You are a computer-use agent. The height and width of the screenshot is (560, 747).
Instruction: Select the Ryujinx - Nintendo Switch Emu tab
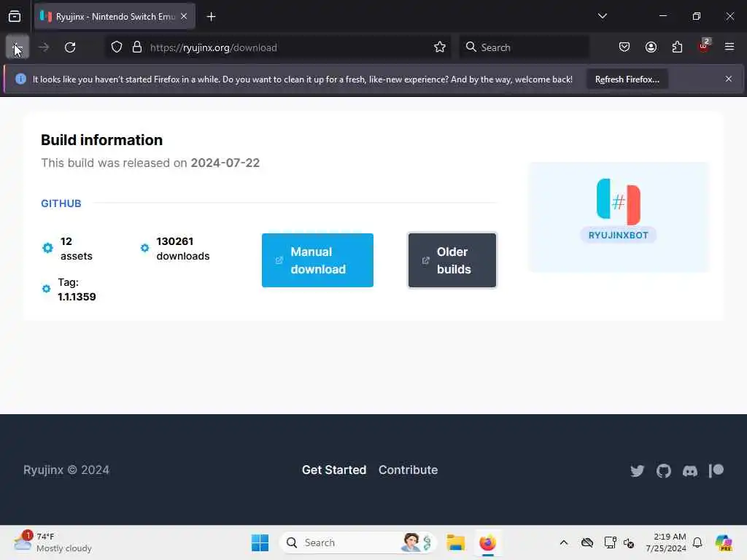coord(115,16)
